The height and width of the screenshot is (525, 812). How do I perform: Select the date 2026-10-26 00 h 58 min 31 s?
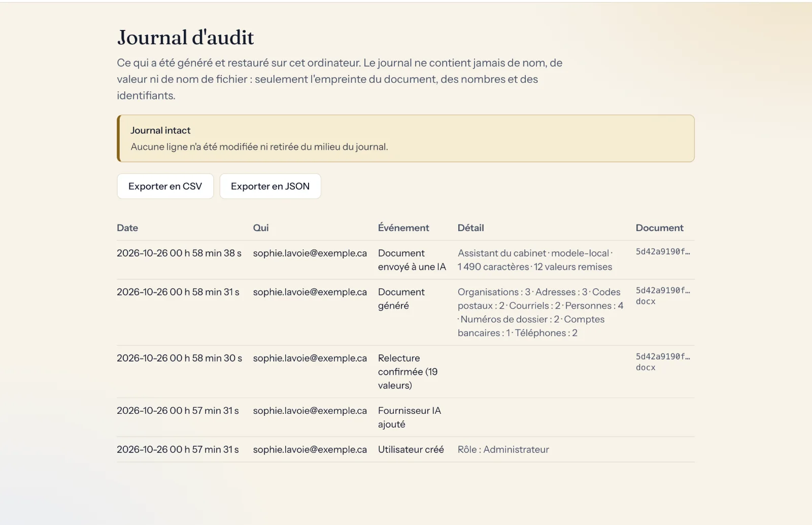pos(178,292)
